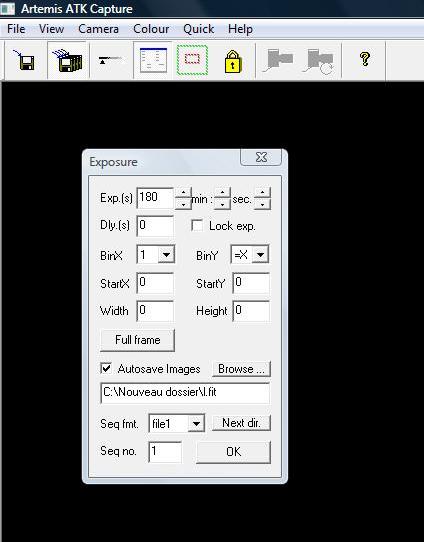Click the grey camera snapshot icon

click(277, 60)
